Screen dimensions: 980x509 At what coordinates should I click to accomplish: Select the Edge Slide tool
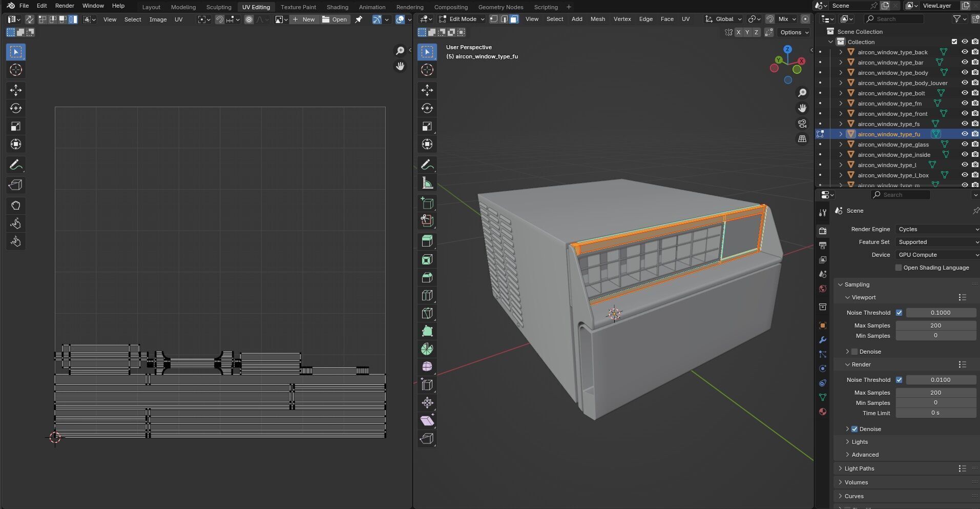tap(427, 385)
